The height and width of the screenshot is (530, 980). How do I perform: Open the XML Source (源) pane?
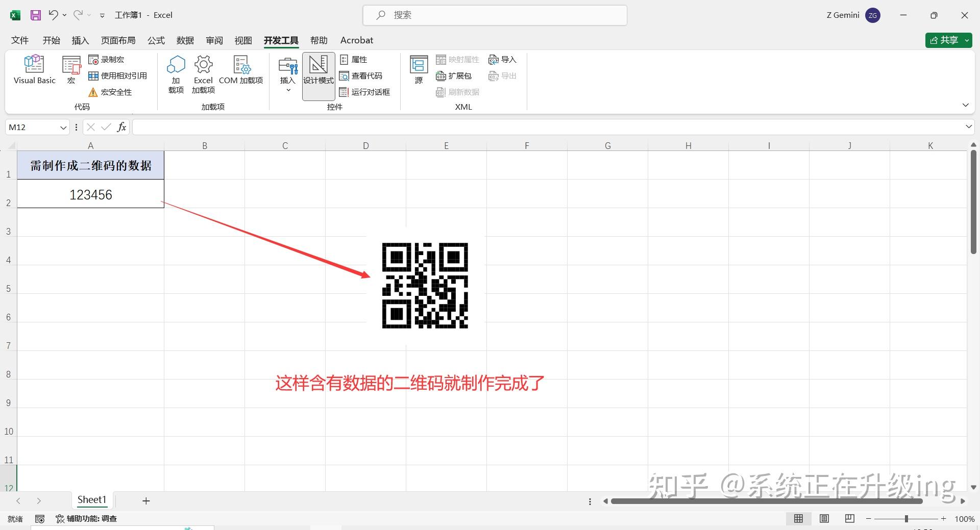(x=419, y=70)
